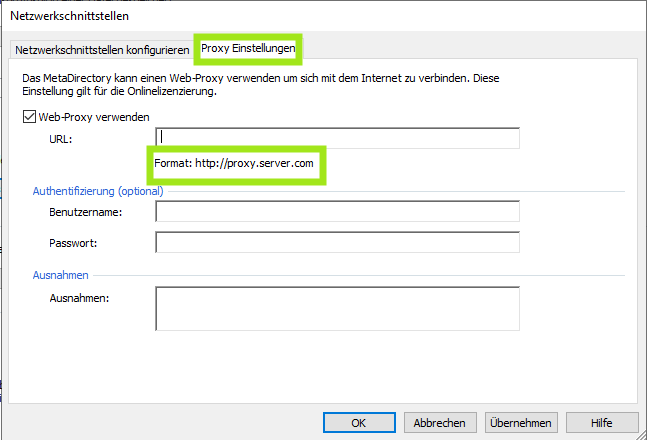
Task: Click the Passwort: label
Action: [73, 244]
